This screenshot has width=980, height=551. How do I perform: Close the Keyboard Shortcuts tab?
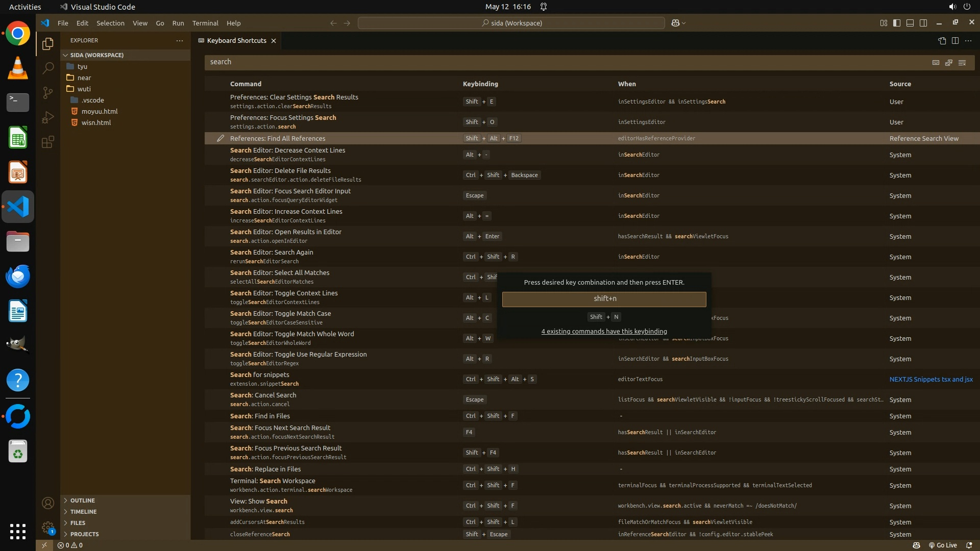[274, 41]
